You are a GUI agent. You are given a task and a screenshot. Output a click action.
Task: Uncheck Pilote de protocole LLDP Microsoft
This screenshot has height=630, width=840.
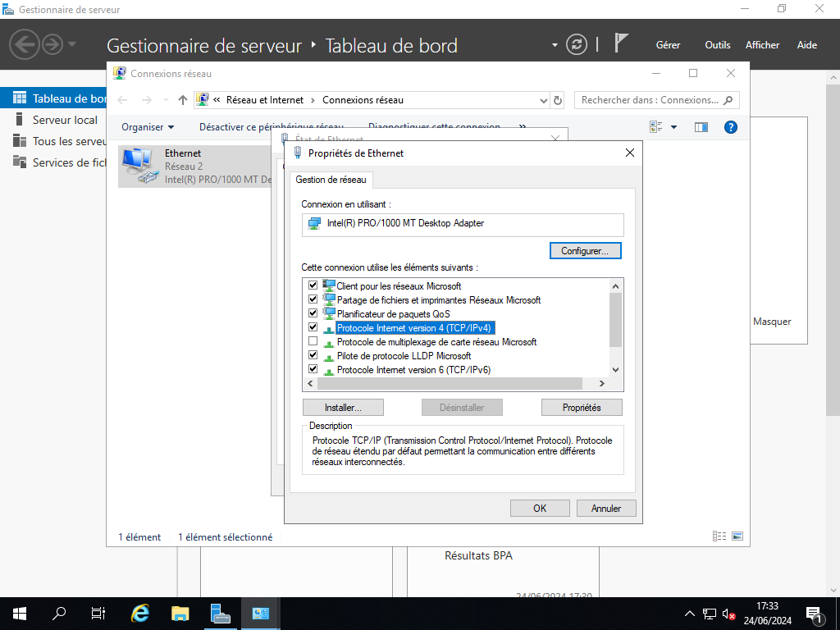[313, 355]
